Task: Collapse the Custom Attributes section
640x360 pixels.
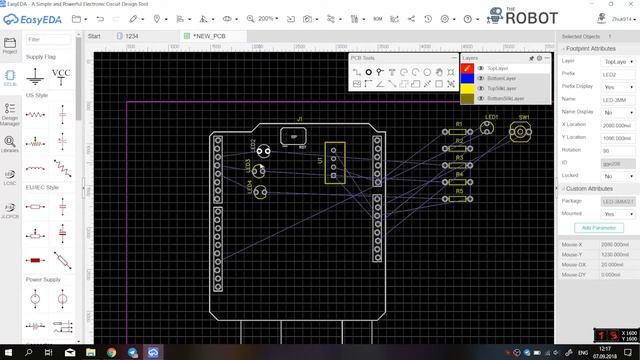Action: click(x=563, y=189)
